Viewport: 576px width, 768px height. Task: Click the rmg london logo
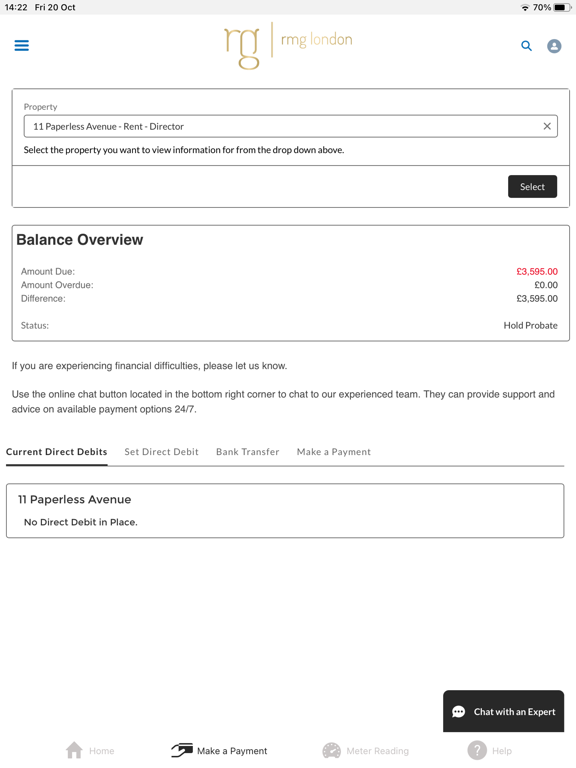point(288,46)
